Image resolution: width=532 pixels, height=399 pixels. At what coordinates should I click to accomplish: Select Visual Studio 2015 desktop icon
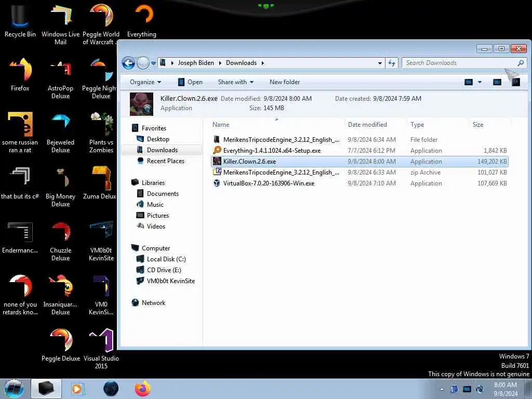tap(101, 349)
